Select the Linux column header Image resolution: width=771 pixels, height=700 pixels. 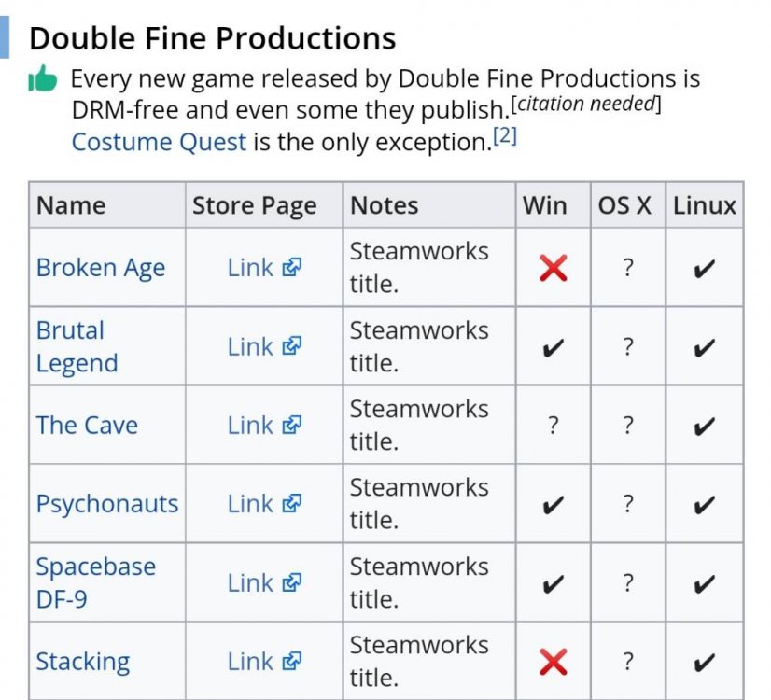tap(704, 204)
